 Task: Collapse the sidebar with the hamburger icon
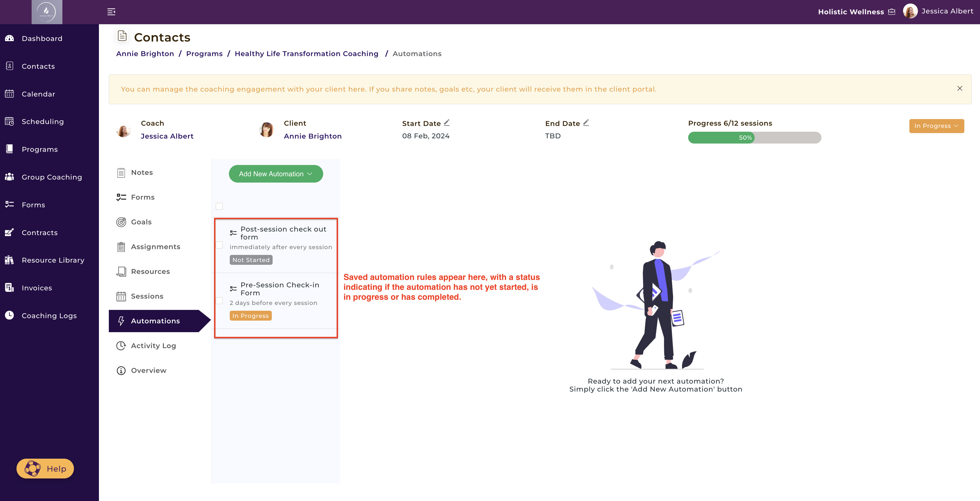[x=111, y=12]
